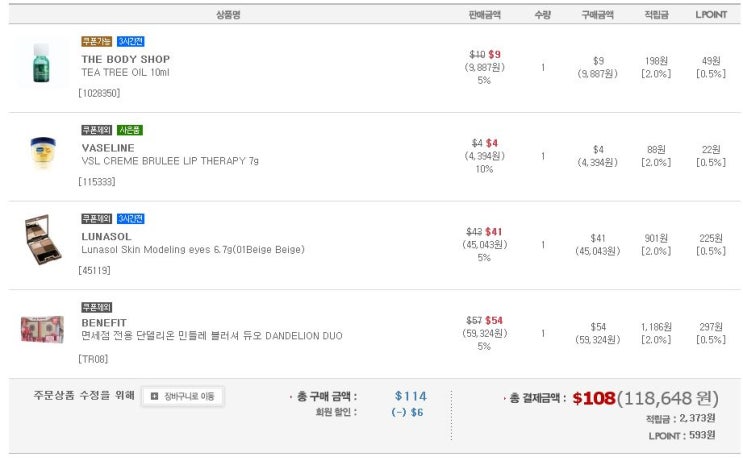Image resolution: width=743 pixels, height=461 pixels.
Task: Click 쿠폰제외 badge on Lunasol item
Action: coord(97,218)
